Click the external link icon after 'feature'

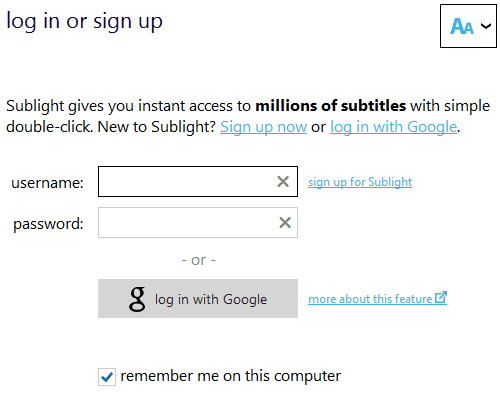(x=441, y=297)
